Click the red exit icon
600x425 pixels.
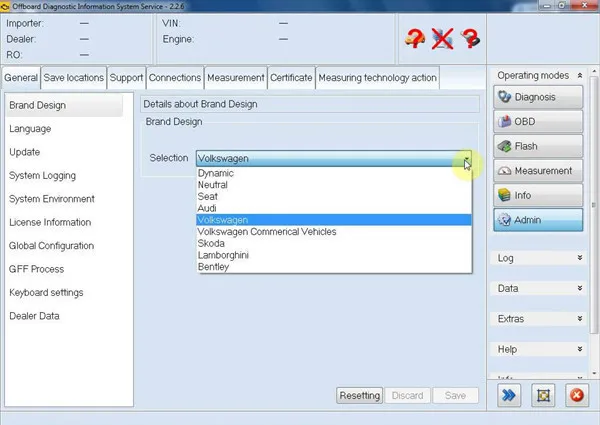tap(577, 395)
